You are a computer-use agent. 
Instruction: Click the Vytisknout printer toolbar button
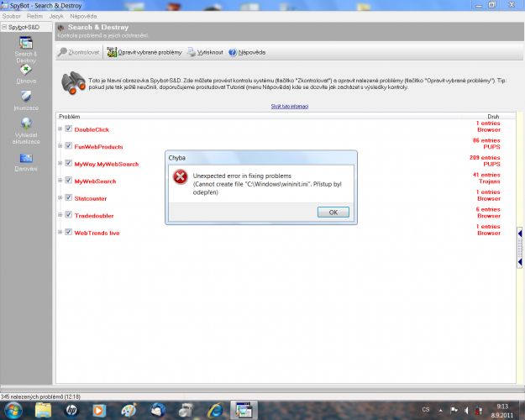tap(205, 52)
